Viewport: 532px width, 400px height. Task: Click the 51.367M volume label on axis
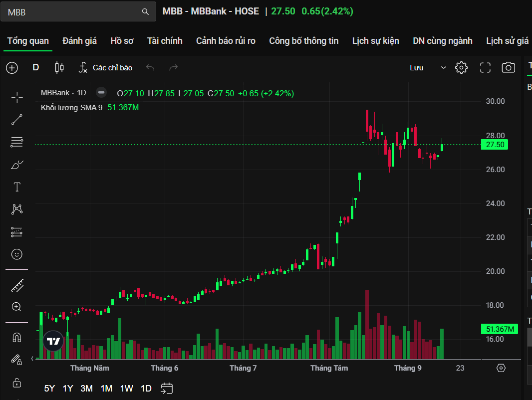pos(500,329)
